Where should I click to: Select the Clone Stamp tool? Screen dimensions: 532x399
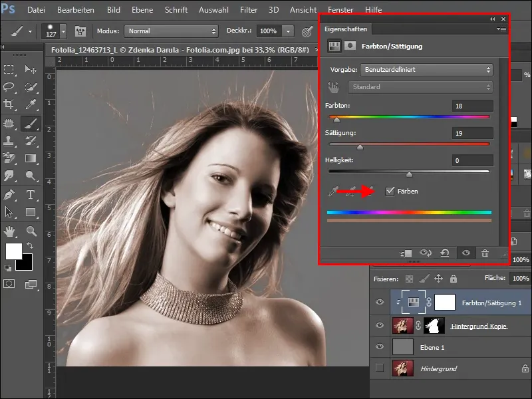[x=9, y=141]
